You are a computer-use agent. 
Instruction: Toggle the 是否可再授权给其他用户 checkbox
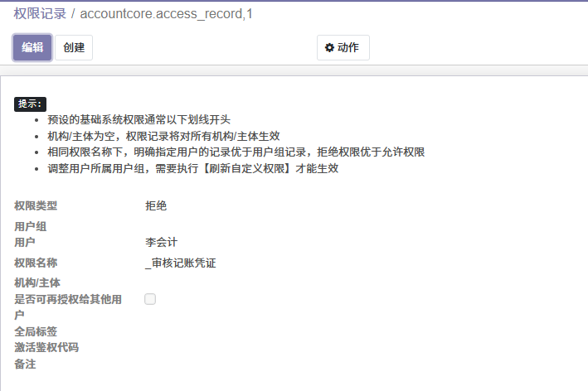150,299
